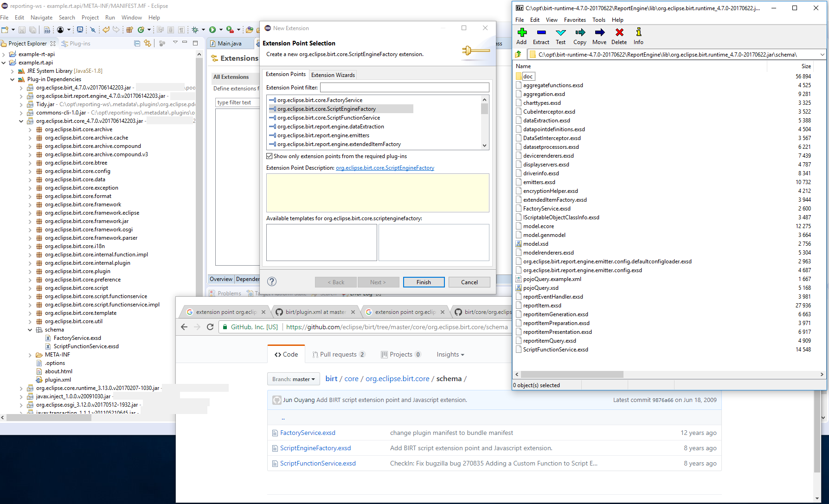Click the Project Explorer View Menu triangle

click(x=175, y=43)
